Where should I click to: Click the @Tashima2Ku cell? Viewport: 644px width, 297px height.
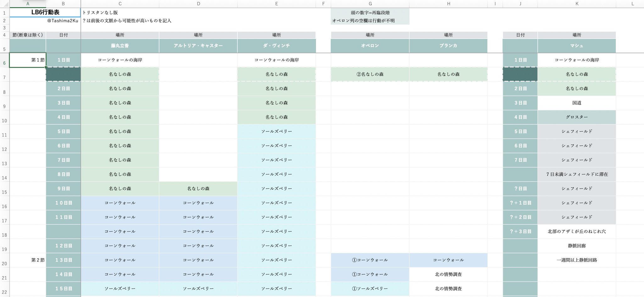[x=63, y=21]
